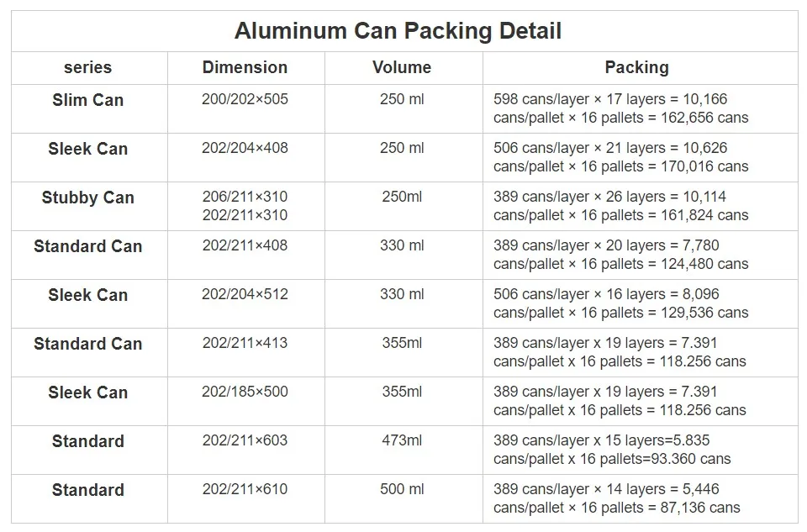Screen dimensions: 807x532
Task: Click the 202/185×500 dimension value
Action: (x=245, y=392)
